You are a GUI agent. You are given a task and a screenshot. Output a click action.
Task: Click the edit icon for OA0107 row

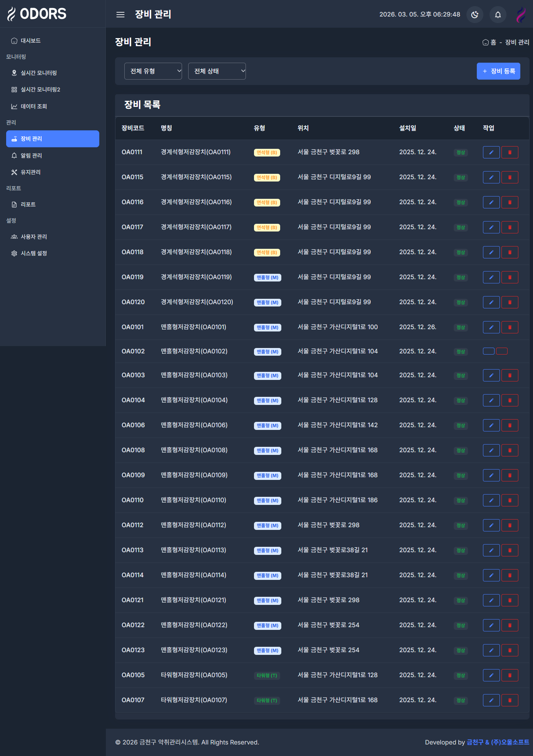click(x=491, y=700)
